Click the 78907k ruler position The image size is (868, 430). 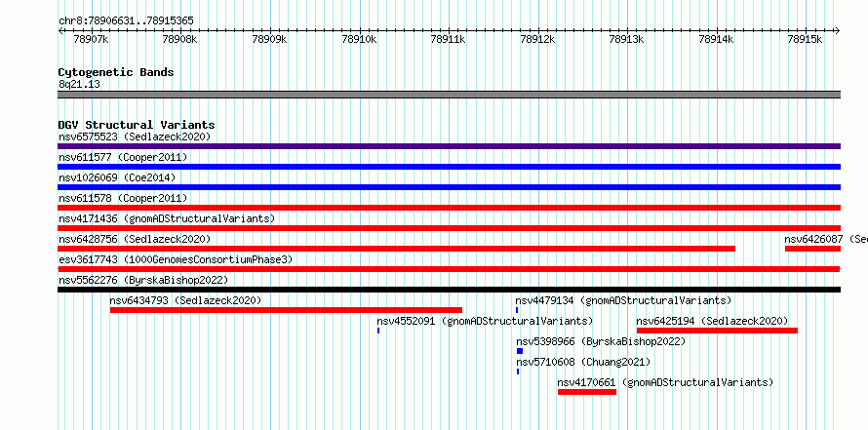(x=91, y=40)
